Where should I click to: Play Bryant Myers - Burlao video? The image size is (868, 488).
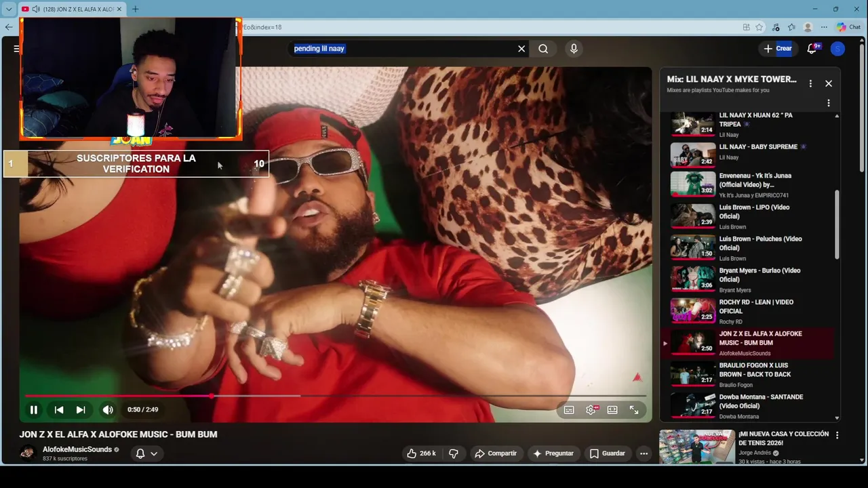point(747,279)
